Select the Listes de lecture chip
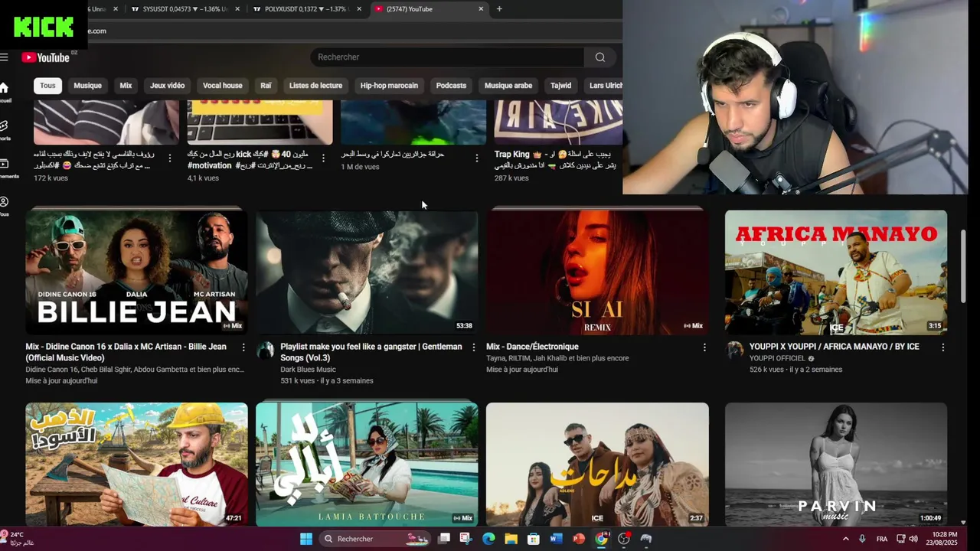Screen dimensions: 980x551 point(315,86)
